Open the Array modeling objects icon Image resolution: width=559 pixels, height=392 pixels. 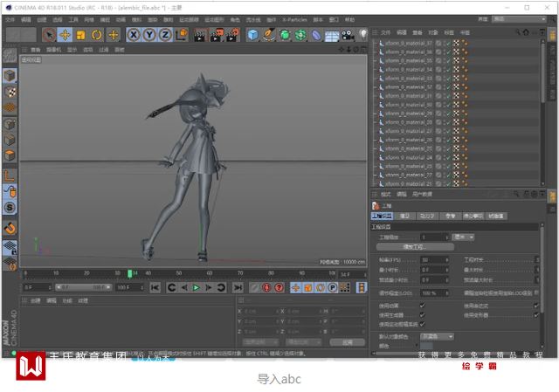pos(300,35)
